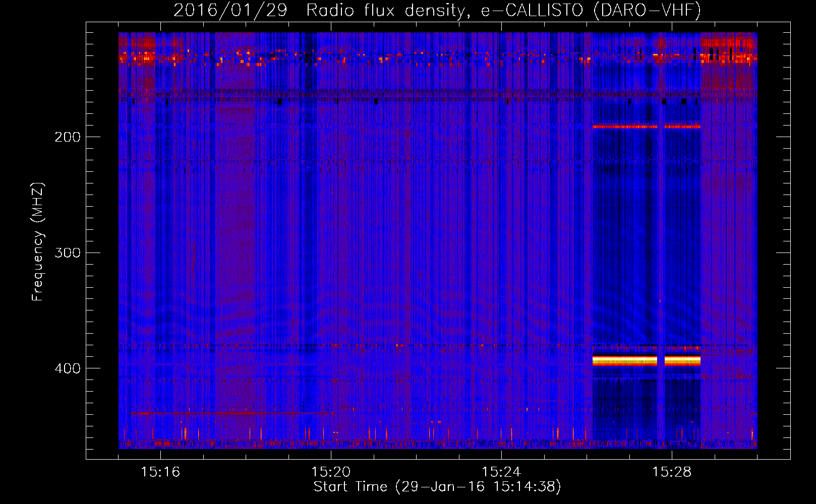Screen dimensions: 816x504
Task: Click the "Frequency (MHZ)" axis label
Action: click(x=38, y=242)
